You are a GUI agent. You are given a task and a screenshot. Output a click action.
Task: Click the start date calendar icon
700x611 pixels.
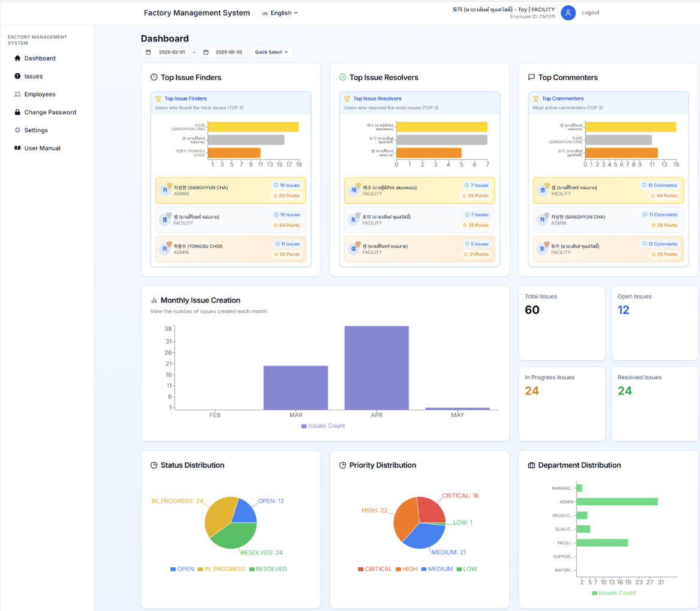tap(148, 52)
